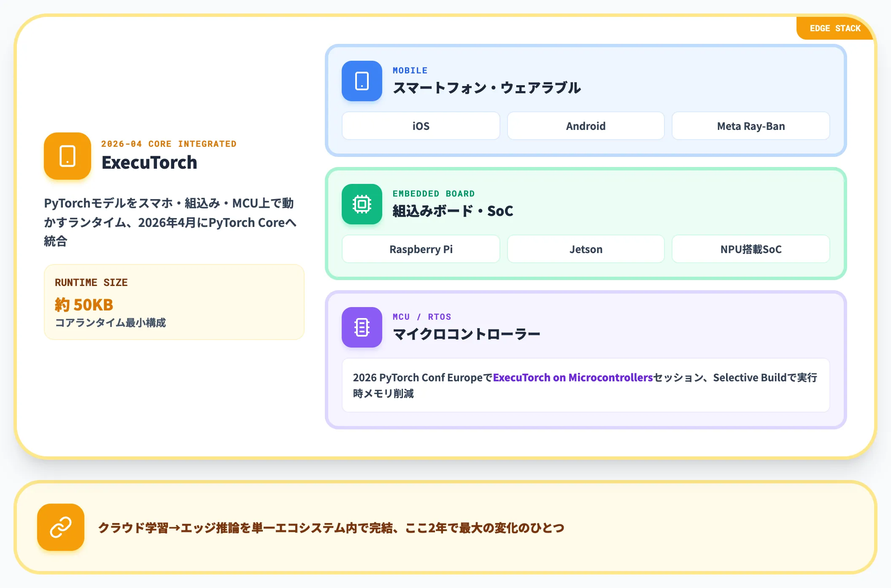Click the purple microcontroller icon
This screenshot has height=588, width=891.
point(362,327)
